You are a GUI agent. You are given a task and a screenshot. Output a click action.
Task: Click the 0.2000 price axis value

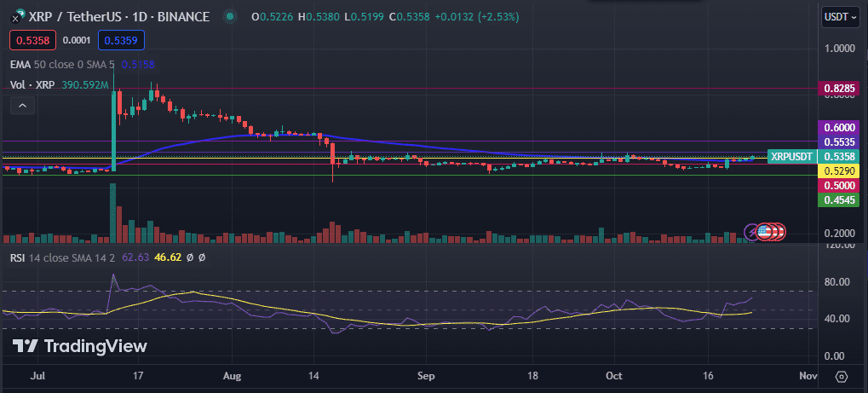(x=840, y=233)
